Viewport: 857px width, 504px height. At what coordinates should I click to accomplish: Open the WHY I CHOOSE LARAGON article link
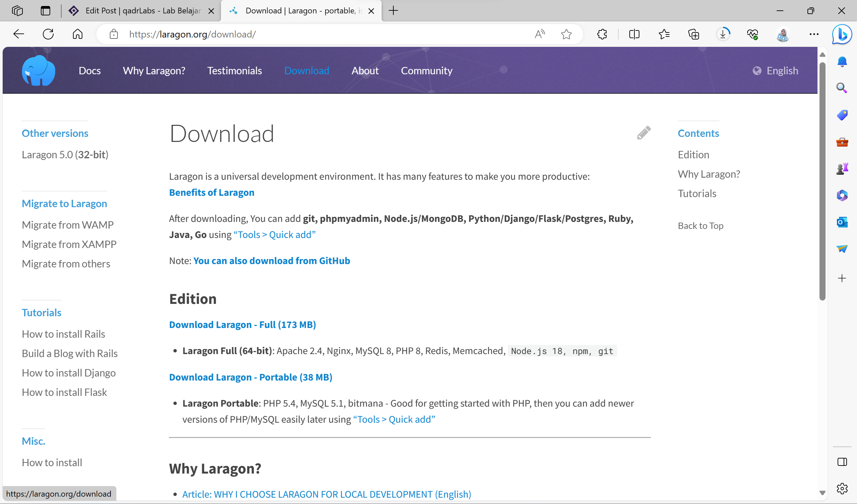326,494
